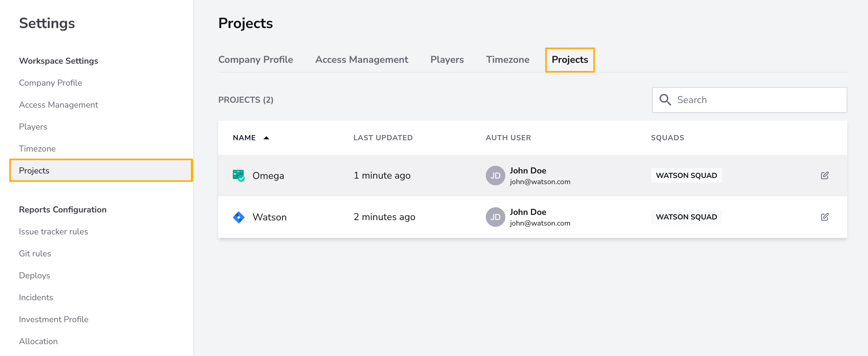Click the SQUADS column header
This screenshot has width=868, height=356.
tap(667, 138)
